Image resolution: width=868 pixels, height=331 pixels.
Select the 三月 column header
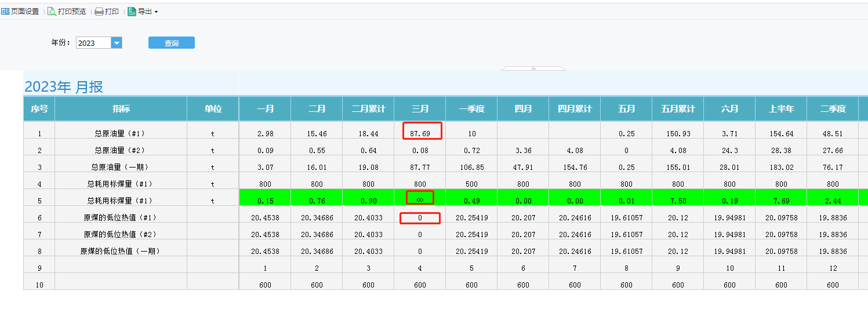pos(420,109)
